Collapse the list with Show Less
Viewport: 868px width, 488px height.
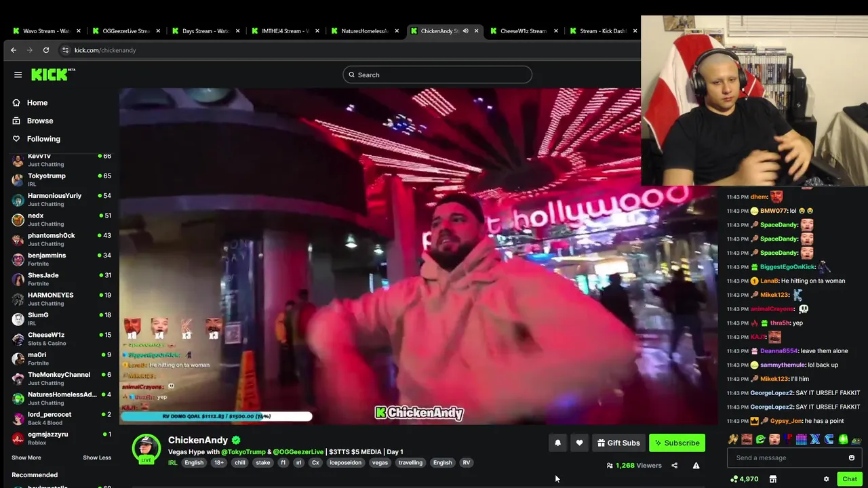click(x=97, y=457)
